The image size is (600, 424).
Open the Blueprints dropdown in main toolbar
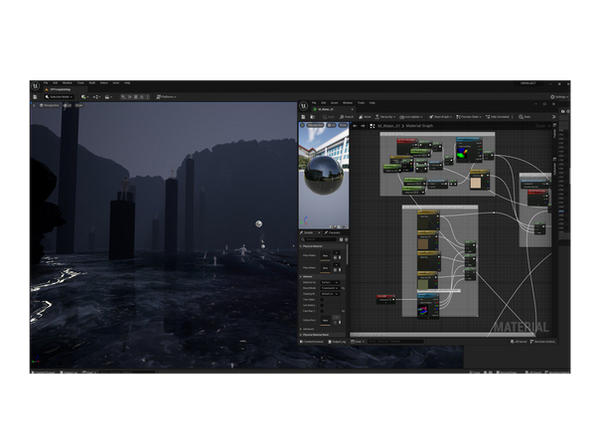coord(97,97)
